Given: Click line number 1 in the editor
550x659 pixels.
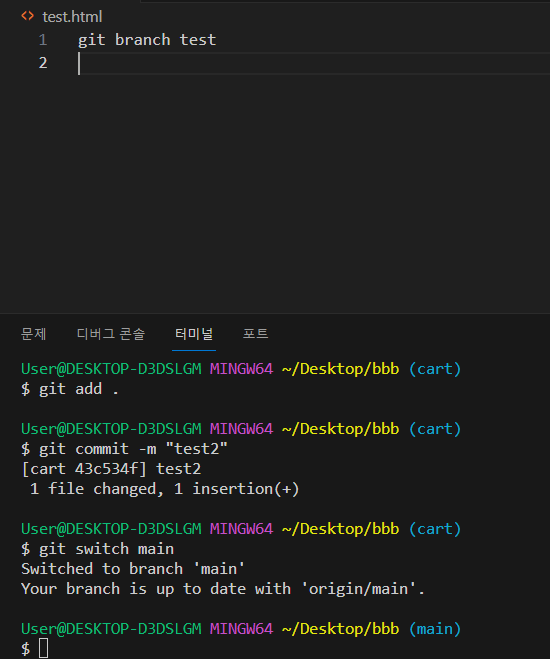Looking at the screenshot, I should coord(43,40).
